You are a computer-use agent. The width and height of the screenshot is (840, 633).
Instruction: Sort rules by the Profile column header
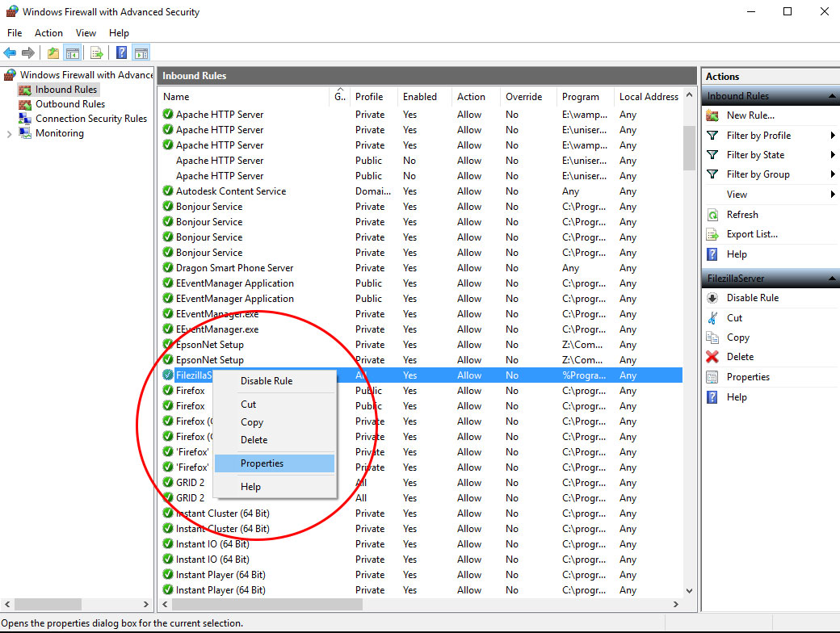pyautogui.click(x=373, y=97)
